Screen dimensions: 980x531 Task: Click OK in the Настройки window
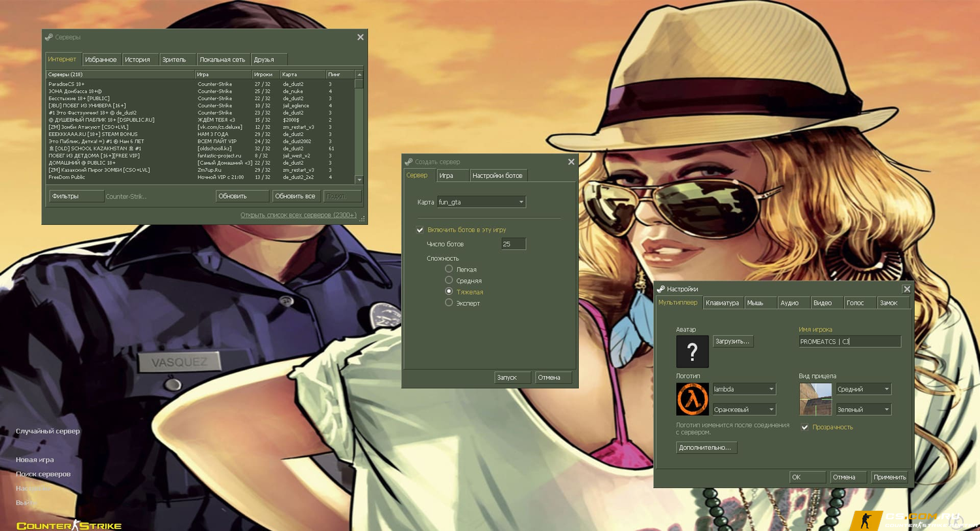pos(808,477)
